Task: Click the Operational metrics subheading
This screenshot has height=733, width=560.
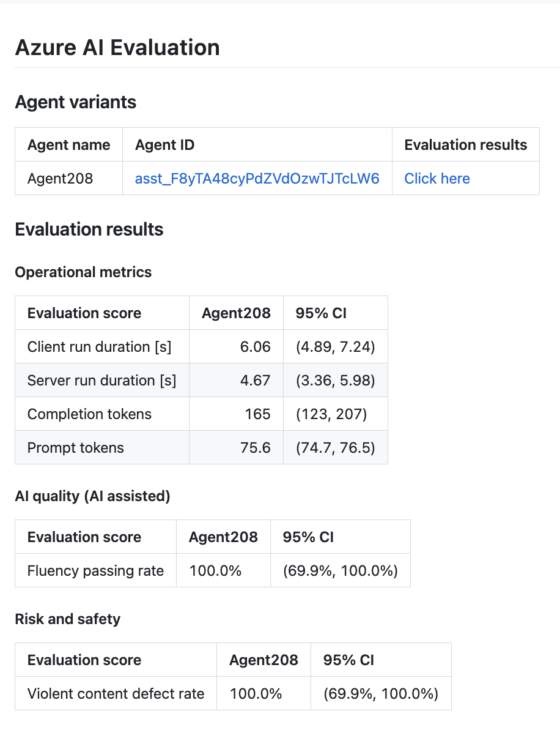Action: coord(83,272)
